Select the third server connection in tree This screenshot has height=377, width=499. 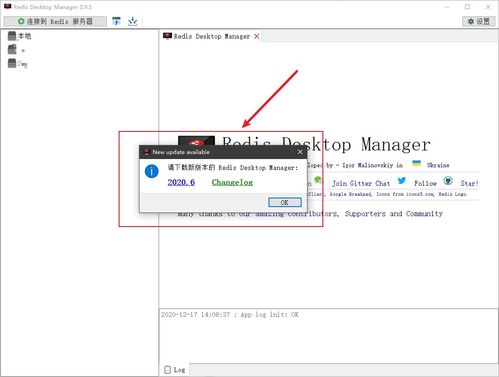point(17,63)
